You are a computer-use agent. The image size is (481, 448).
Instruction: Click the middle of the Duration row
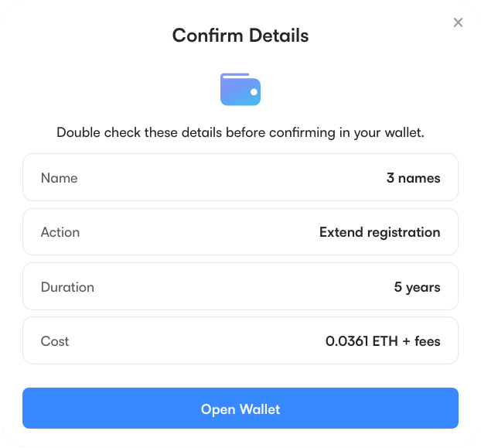click(x=240, y=287)
